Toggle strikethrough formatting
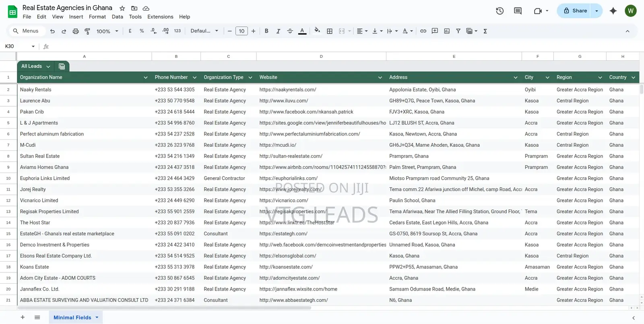Screen dimensions: 644x324 click(290, 31)
